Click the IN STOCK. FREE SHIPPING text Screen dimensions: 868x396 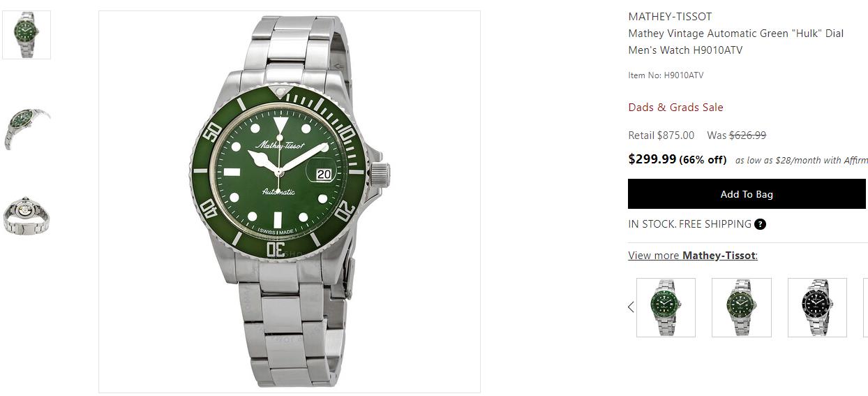[689, 224]
